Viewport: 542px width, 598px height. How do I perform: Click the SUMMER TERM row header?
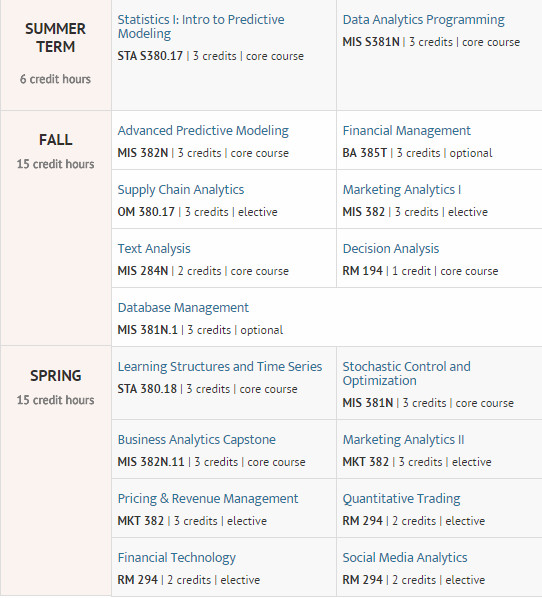point(56,55)
